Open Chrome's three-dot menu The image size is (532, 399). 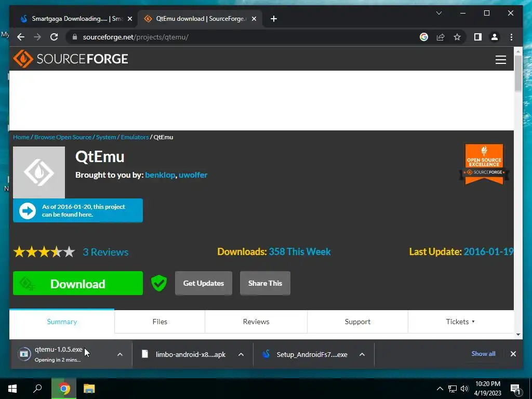511,37
